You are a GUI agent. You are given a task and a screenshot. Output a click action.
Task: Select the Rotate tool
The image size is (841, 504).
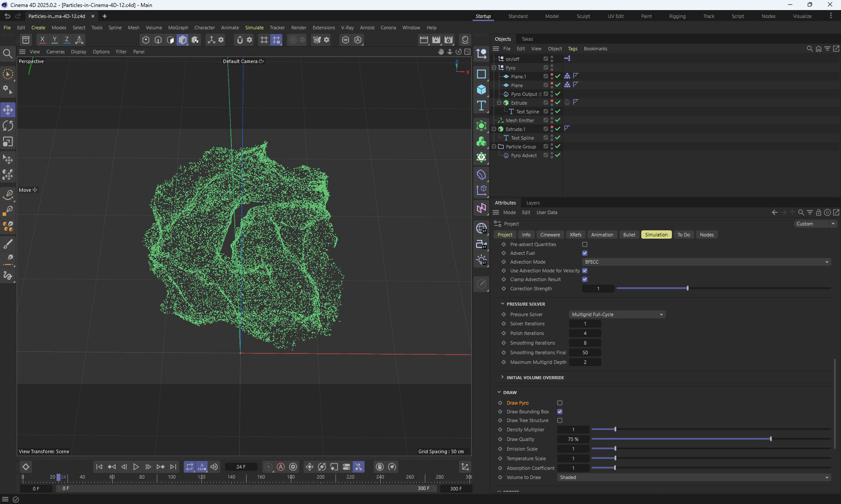(8, 126)
